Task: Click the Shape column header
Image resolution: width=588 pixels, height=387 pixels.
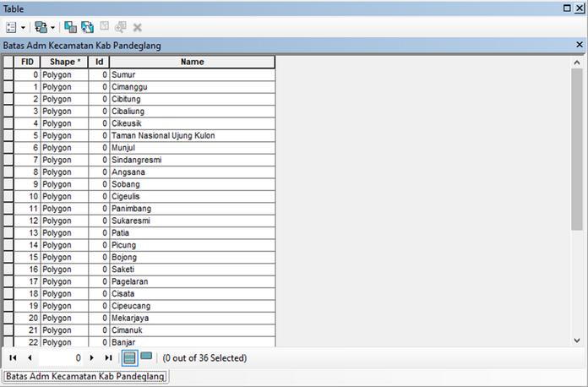Action: [x=64, y=62]
